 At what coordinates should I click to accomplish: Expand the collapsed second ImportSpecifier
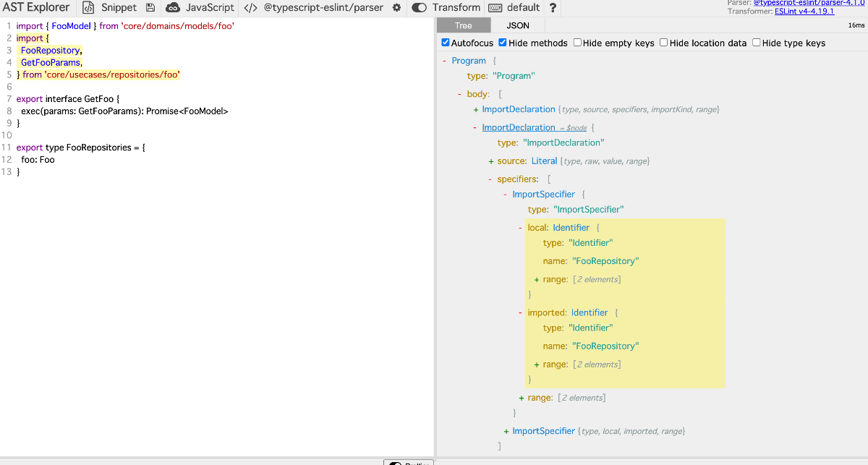(506, 431)
